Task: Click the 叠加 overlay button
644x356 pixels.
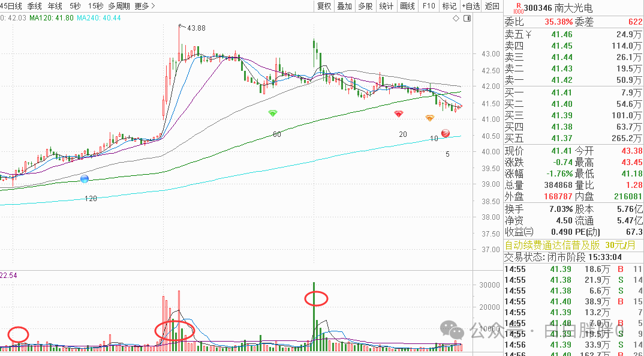Action: (345, 6)
